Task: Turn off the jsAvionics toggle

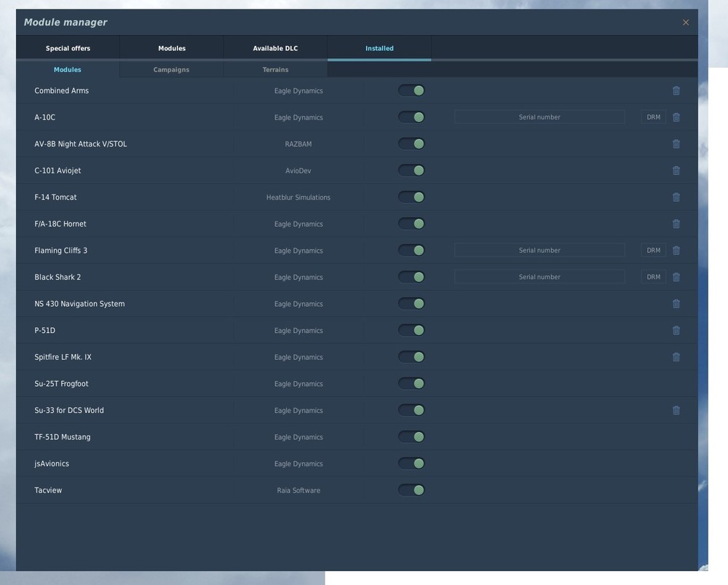Action: [411, 464]
